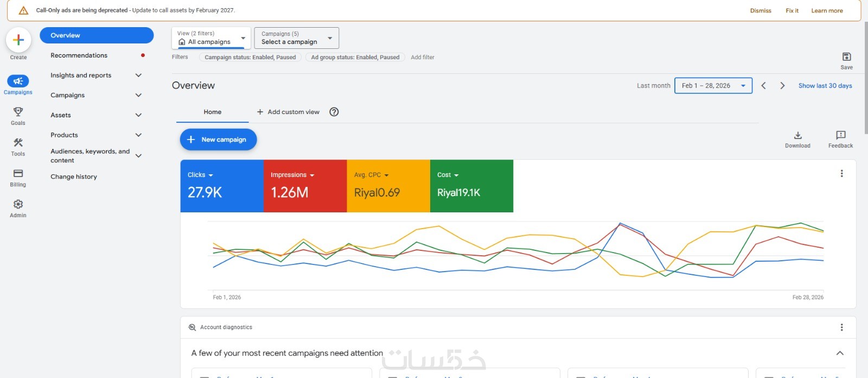Click Campaign status: Enabled, Paused filter chip
This screenshot has width=868, height=378.
pyautogui.click(x=250, y=57)
